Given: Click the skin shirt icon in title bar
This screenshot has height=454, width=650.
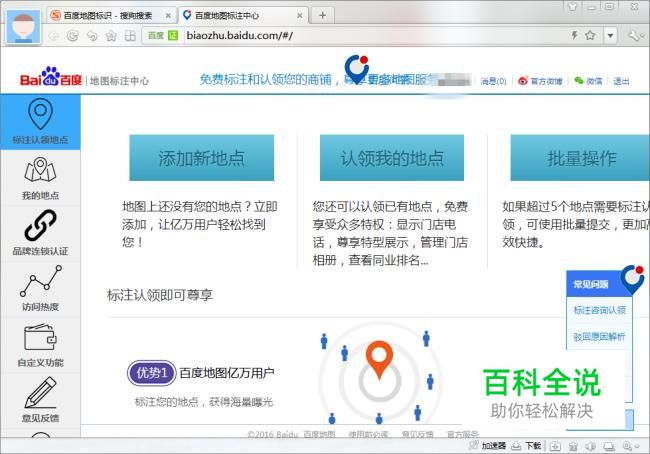Looking at the screenshot, I should tap(573, 6).
